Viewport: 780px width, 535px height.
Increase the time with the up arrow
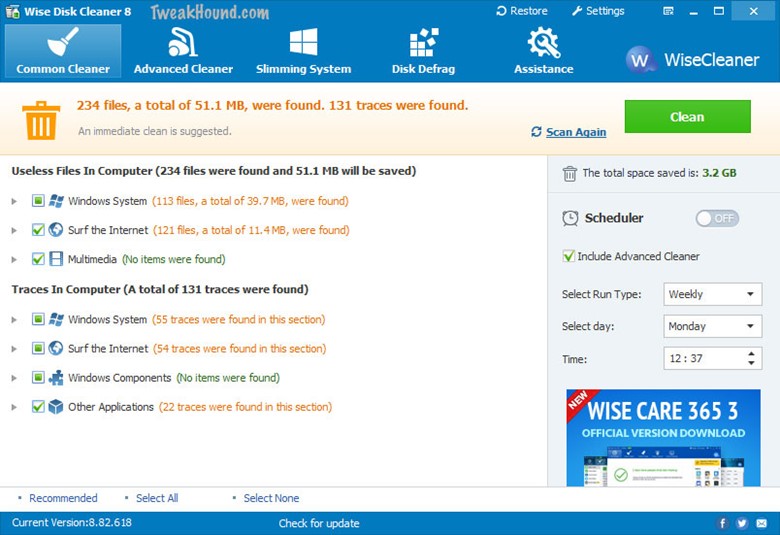751,353
